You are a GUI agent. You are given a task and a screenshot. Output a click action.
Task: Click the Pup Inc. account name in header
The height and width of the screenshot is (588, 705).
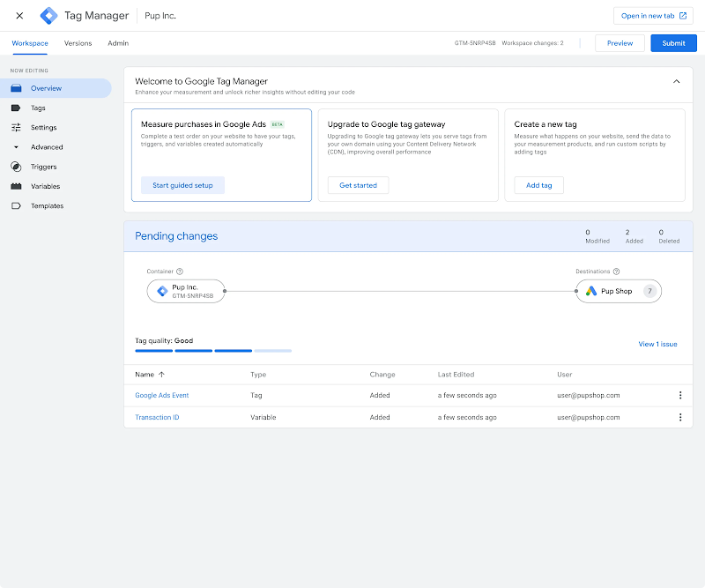[160, 16]
